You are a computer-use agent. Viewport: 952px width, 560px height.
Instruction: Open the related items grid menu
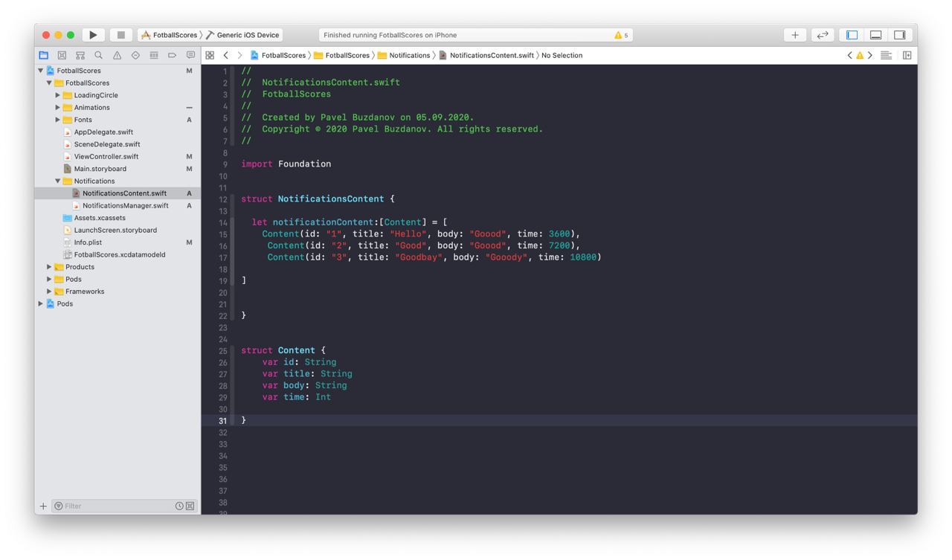(x=210, y=55)
